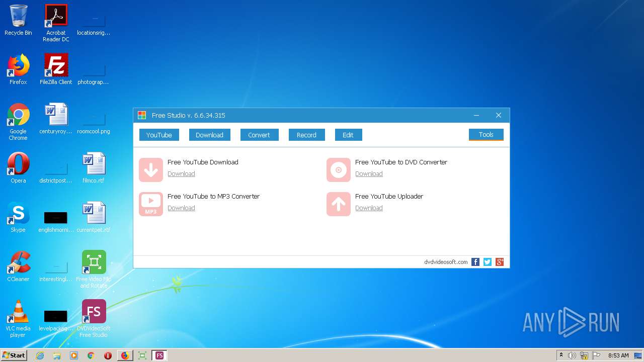This screenshot has height=362, width=644.
Task: Click the Free YouTube to MP3 Converter icon
Action: tap(151, 204)
